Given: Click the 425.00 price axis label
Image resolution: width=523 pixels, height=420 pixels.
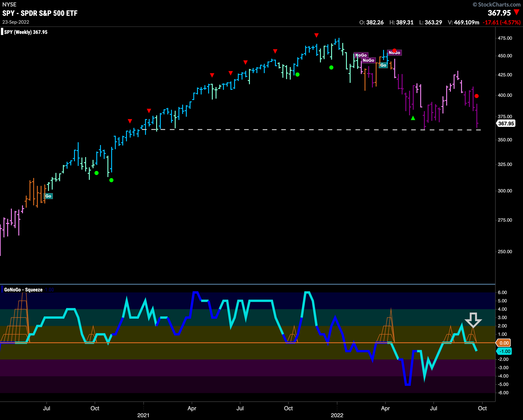Looking at the screenshot, I should tap(505, 75).
